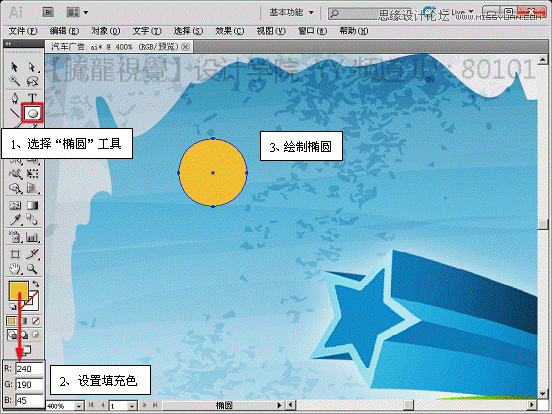Go to the next artboard
Image resolution: width=552 pixels, height=414 pixels.
pyautogui.click(x=144, y=405)
